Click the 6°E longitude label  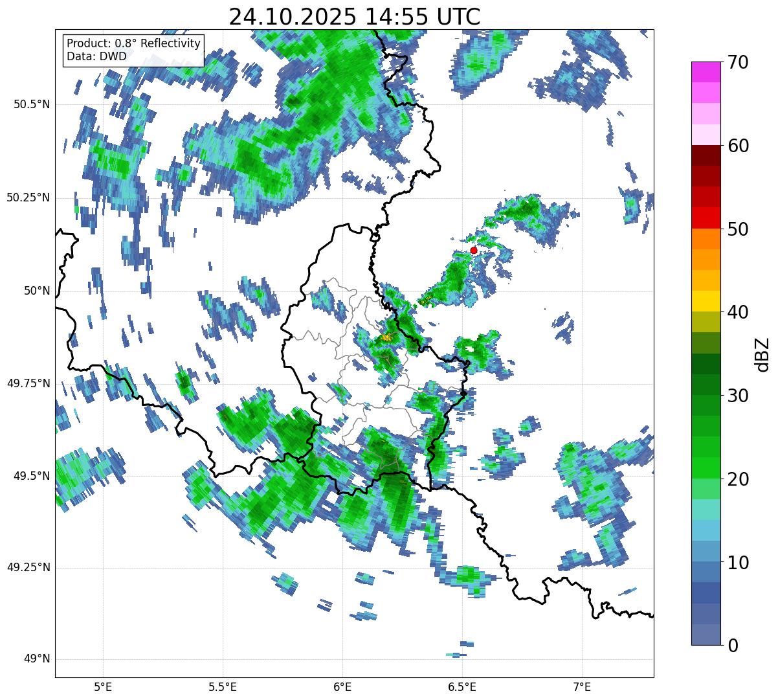click(342, 686)
